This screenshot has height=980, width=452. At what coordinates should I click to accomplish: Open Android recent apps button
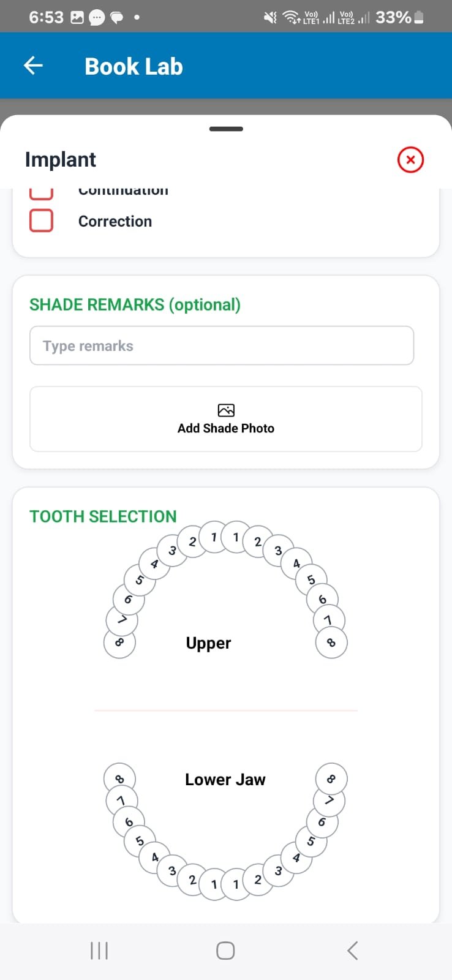coord(99,951)
